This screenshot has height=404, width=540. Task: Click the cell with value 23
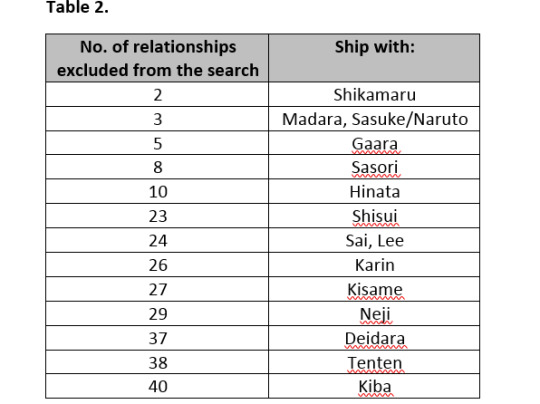click(x=157, y=216)
